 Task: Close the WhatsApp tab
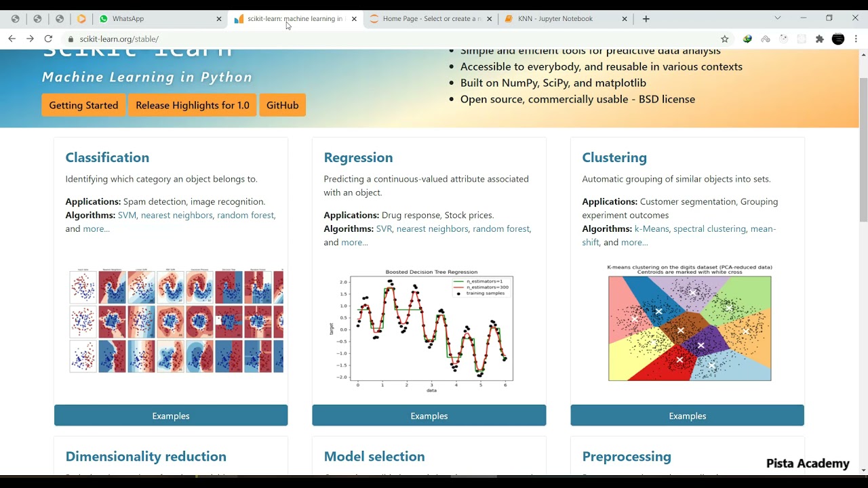[x=219, y=19]
